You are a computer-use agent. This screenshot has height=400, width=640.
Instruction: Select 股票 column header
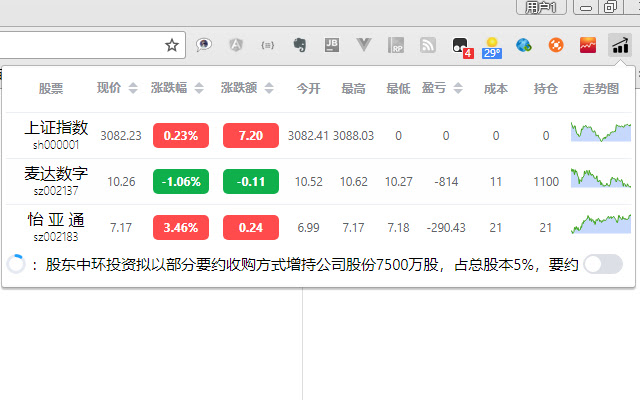coord(51,88)
